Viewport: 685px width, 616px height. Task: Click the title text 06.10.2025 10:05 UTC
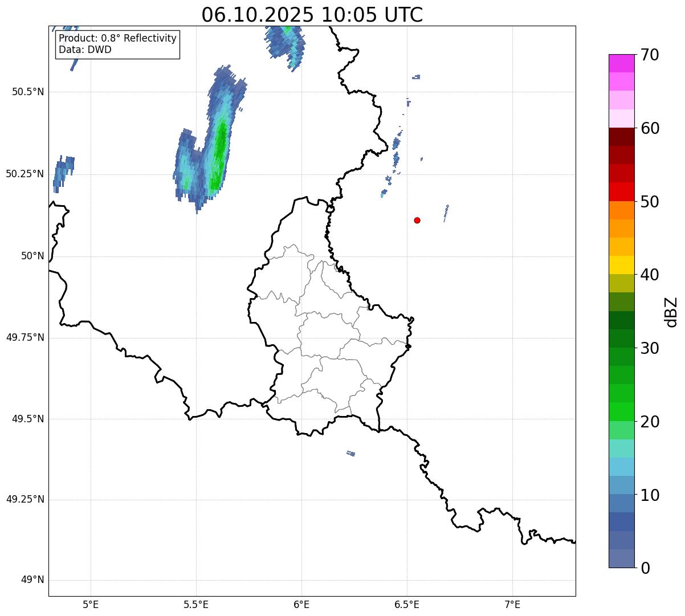tap(312, 15)
